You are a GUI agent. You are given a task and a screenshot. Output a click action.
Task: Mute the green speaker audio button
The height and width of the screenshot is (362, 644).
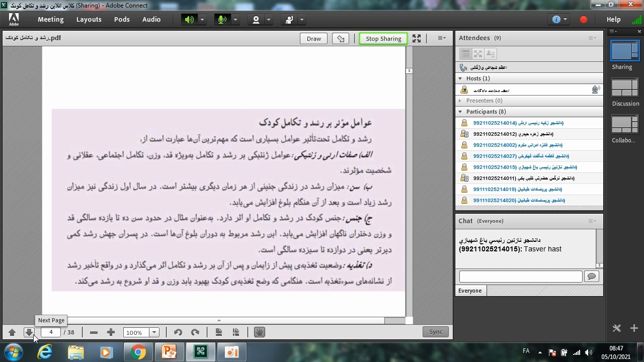point(189,20)
